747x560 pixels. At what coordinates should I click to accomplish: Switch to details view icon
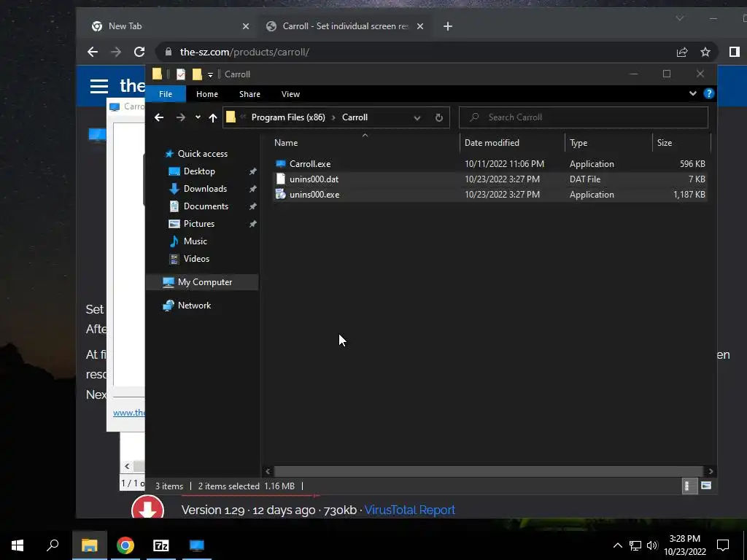(689, 486)
